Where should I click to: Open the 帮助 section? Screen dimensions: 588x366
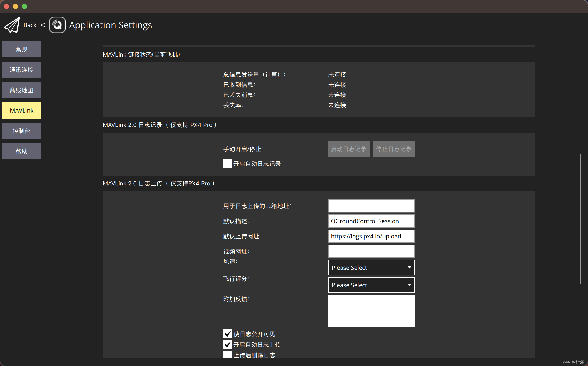point(21,151)
